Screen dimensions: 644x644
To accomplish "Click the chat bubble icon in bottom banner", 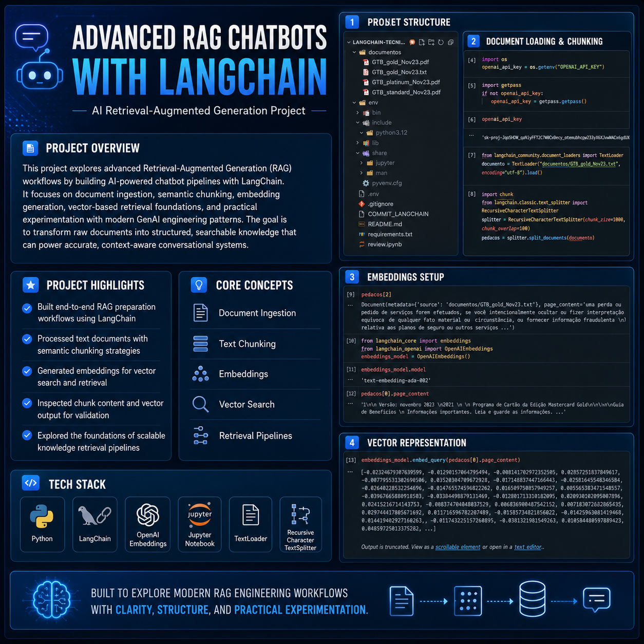I will [596, 599].
